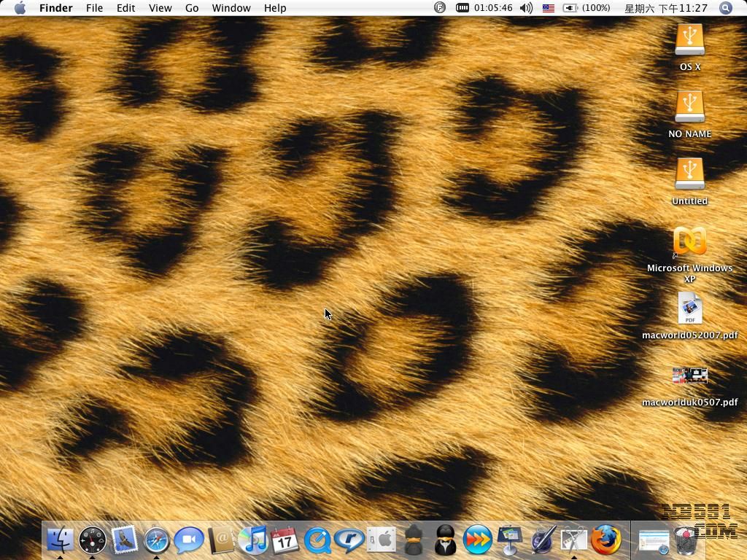Viewport: 747px width, 560px height.
Task: Select the macworld052007.pdf desktop file
Action: (689, 309)
